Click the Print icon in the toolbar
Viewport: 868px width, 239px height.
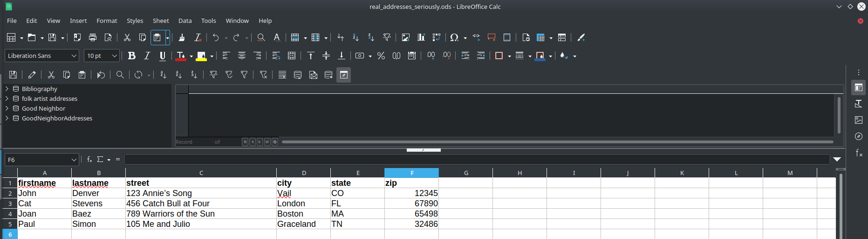coord(93,37)
